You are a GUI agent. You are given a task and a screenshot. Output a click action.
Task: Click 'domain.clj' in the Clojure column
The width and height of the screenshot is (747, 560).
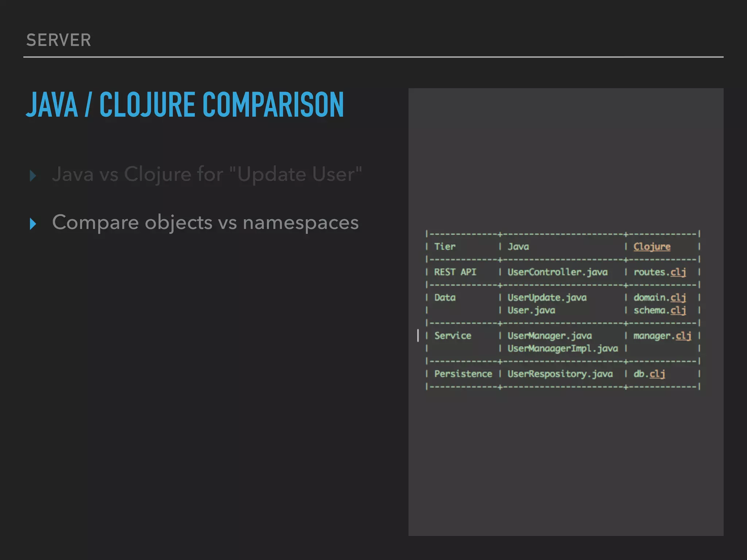(x=660, y=298)
